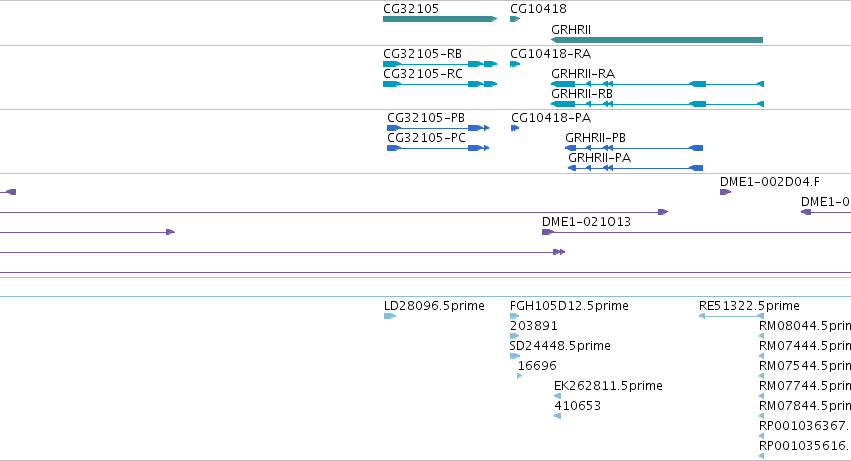Click the CG10418 gene label
Screen dimensions: 851x461
pyautogui.click(x=538, y=9)
